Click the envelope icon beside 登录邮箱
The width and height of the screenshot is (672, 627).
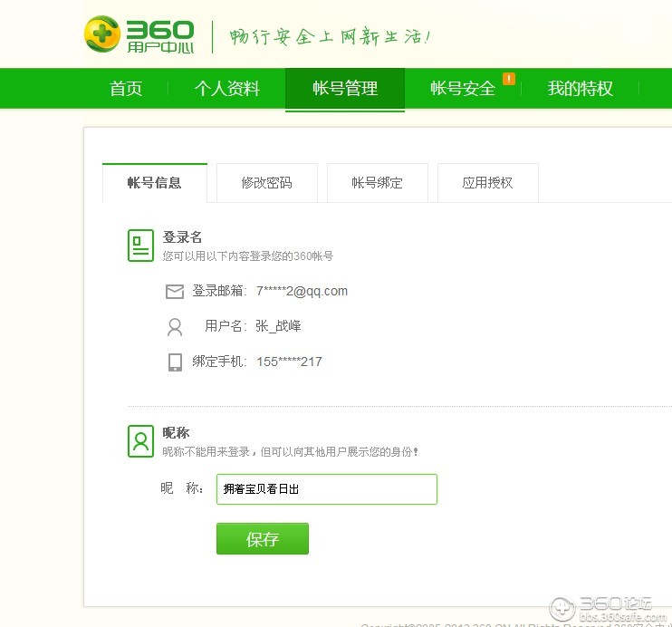(175, 291)
